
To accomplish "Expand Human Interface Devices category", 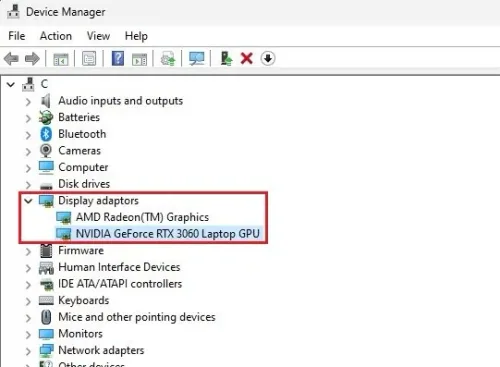I will click(x=28, y=268).
